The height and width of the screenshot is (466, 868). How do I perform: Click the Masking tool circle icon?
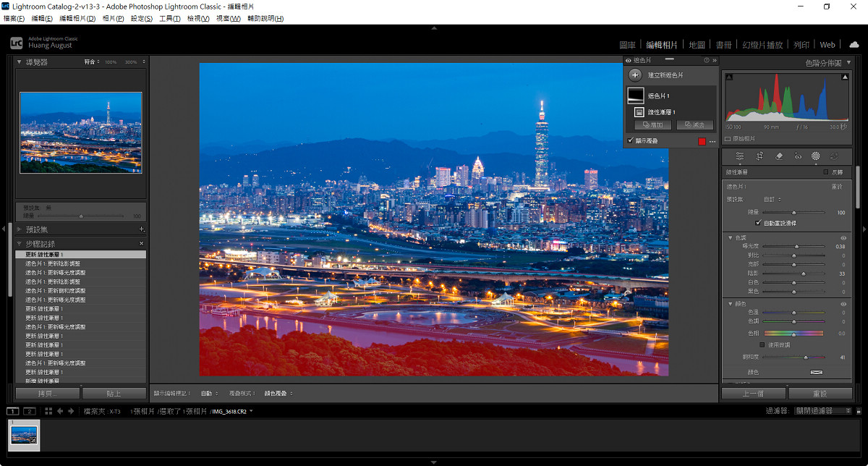815,156
